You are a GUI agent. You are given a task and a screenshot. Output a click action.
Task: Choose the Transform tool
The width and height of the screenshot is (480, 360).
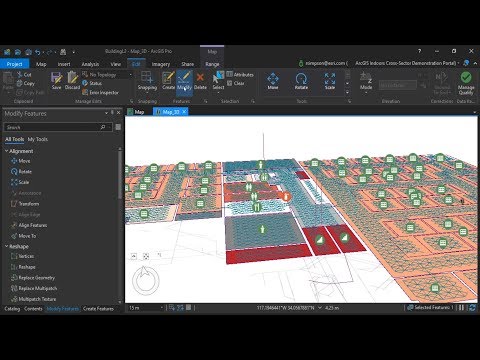tap(25, 204)
